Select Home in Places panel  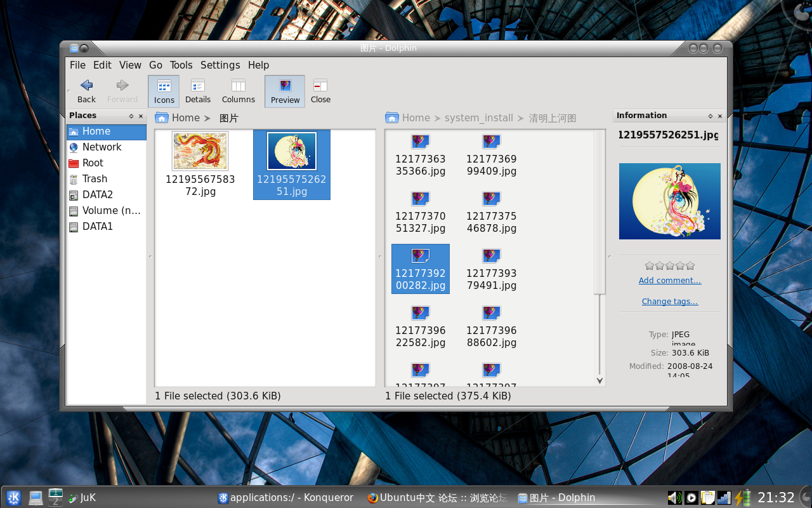coord(107,131)
